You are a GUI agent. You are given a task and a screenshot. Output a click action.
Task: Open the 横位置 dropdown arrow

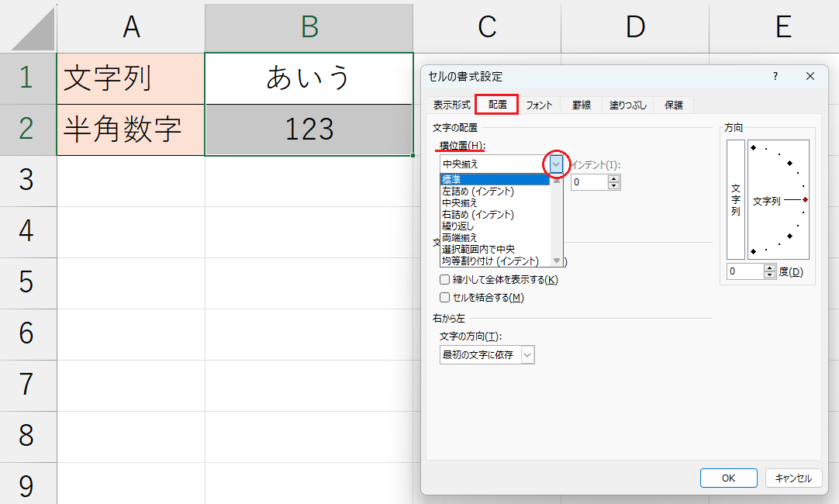point(557,164)
